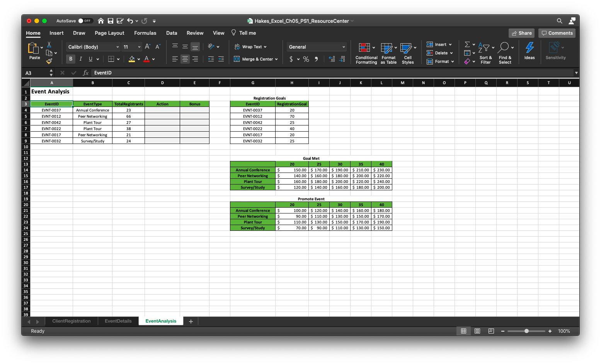Expand the Insert cells dropdown arrow
Screen dimensions: 601x364
450,44
